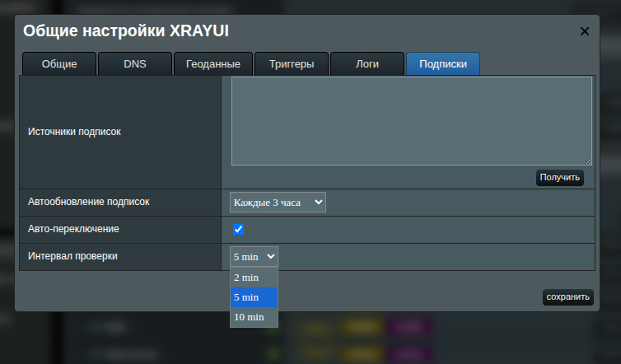This screenshot has height=364, width=621.
Task: Click the Источники подписок label
Action: 75,132
